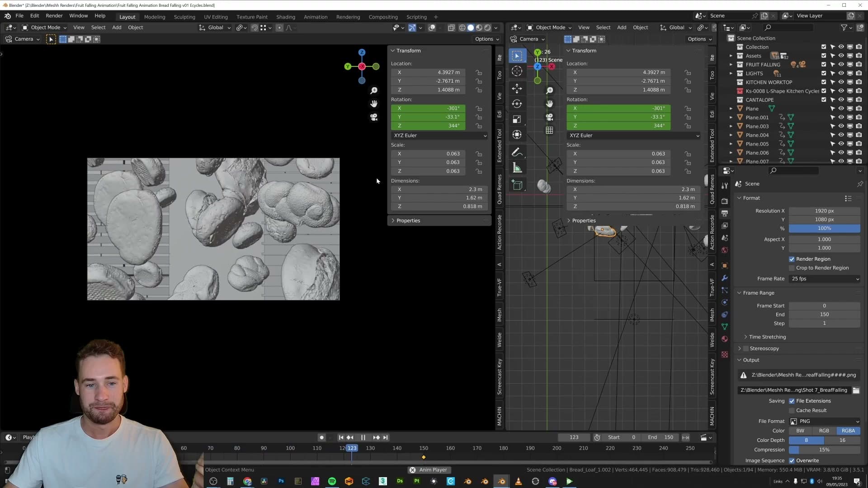Set Color mode to RGB

tap(824, 431)
